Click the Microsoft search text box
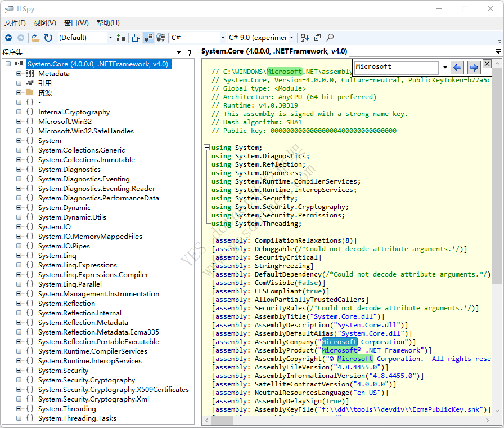 [397, 67]
